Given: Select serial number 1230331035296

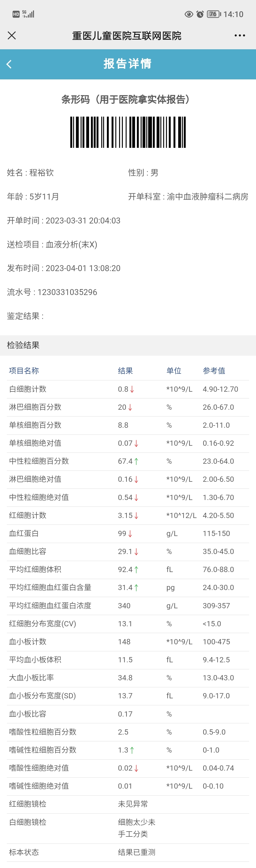Looking at the screenshot, I should coord(67,292).
